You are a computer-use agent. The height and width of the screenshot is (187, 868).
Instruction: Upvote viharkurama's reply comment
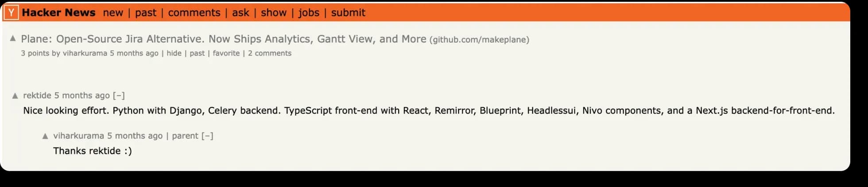click(x=45, y=136)
